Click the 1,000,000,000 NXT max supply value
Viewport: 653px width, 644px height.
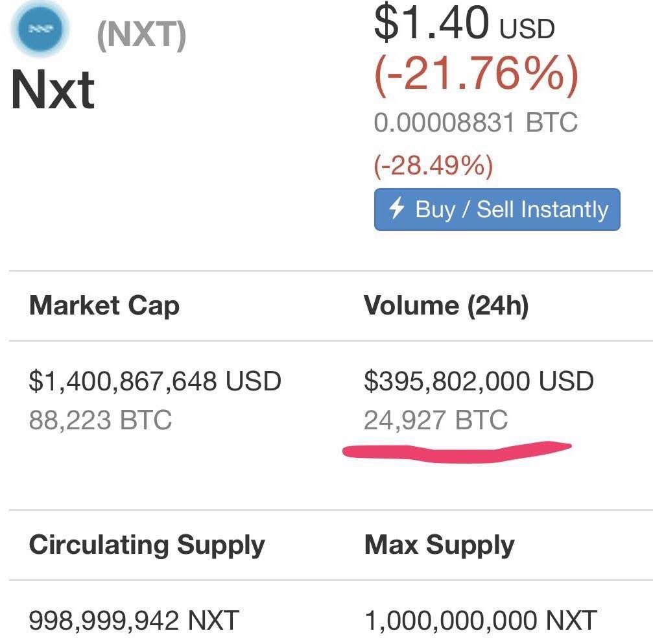click(481, 621)
